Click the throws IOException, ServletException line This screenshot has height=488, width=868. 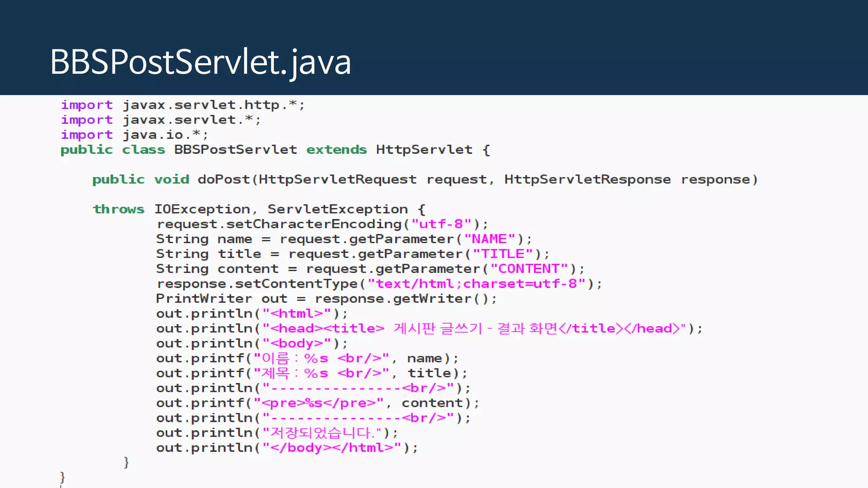(259, 209)
